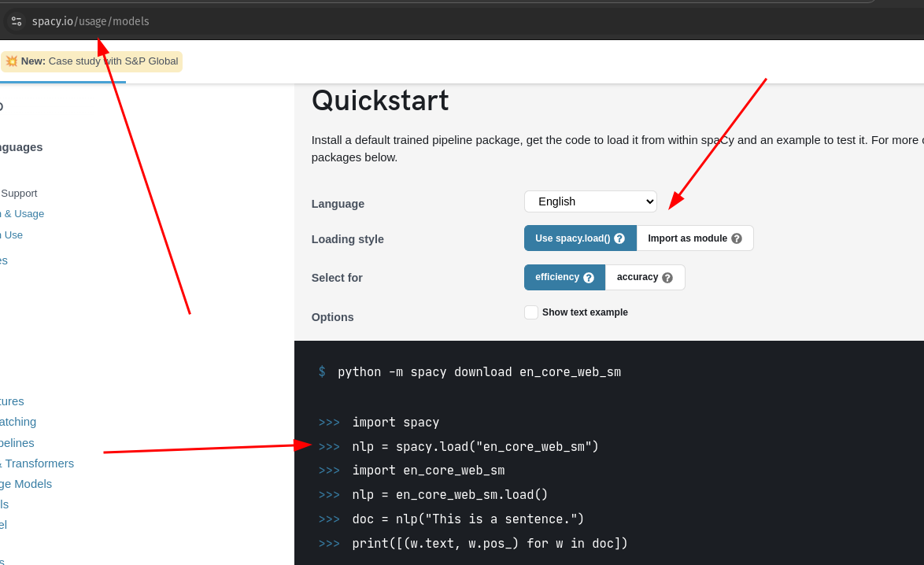Screen dimensions: 924x565
Task: Open the Language dropdown showing English
Action: coord(590,202)
